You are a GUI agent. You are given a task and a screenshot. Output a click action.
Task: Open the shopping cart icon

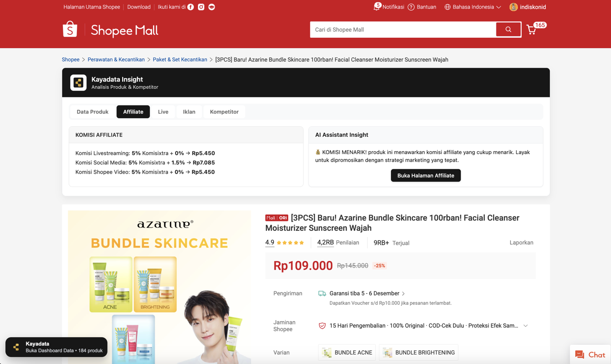[531, 30]
